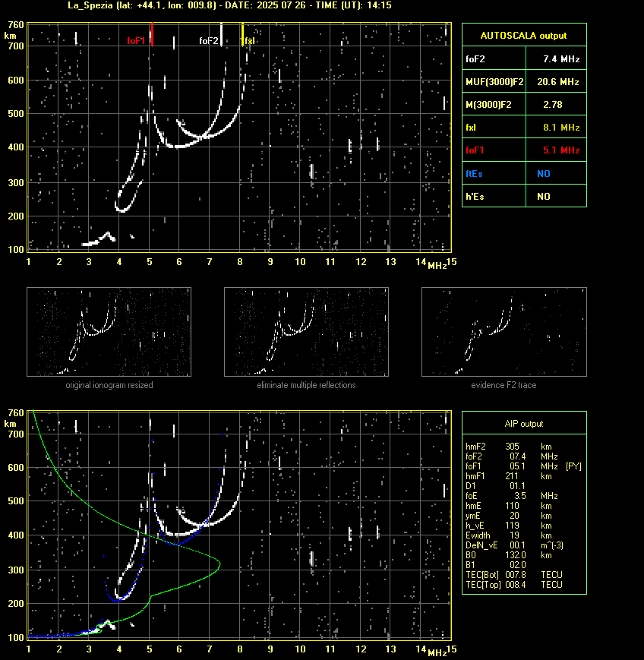
Task: Click the MUF(3000)F2 label cell
Action: tap(494, 82)
